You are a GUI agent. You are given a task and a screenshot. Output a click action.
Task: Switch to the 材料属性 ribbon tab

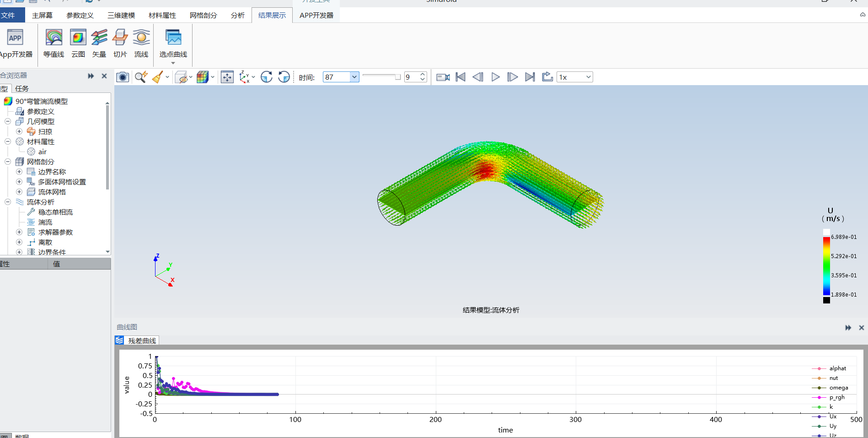[x=162, y=15]
